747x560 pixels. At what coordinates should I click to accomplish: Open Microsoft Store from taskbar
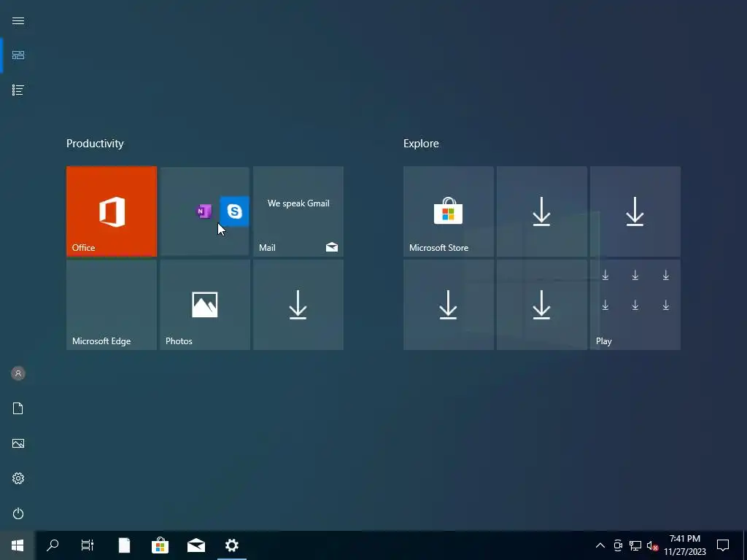[160, 545]
